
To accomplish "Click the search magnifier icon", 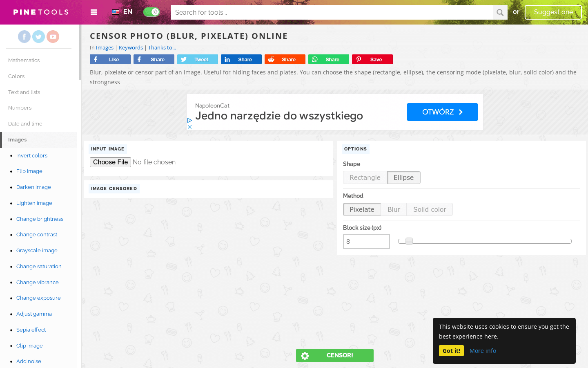I will [500, 12].
